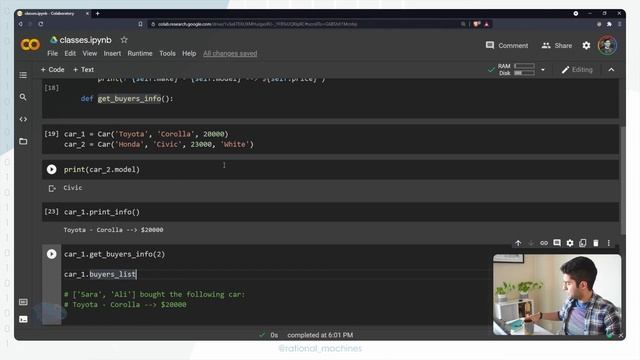The width and height of the screenshot is (640, 360).
Task: Bookmark this page icon in address bar
Action: pos(140,24)
